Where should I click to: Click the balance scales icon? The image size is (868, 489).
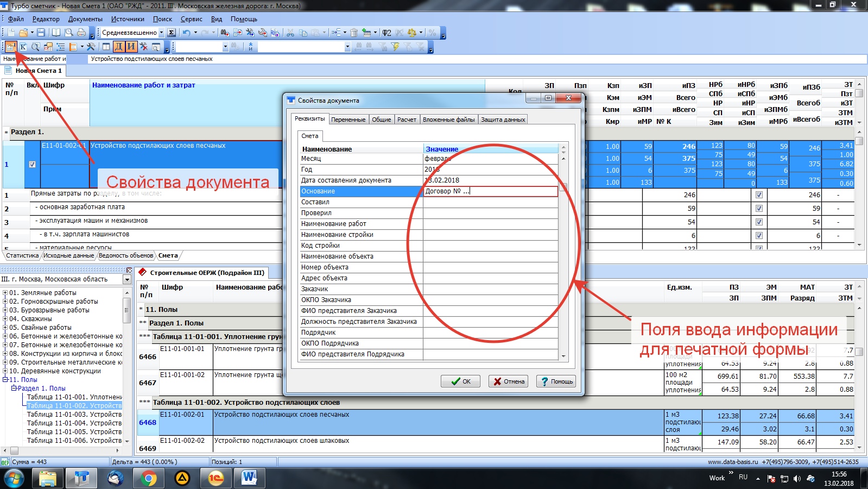tap(412, 33)
